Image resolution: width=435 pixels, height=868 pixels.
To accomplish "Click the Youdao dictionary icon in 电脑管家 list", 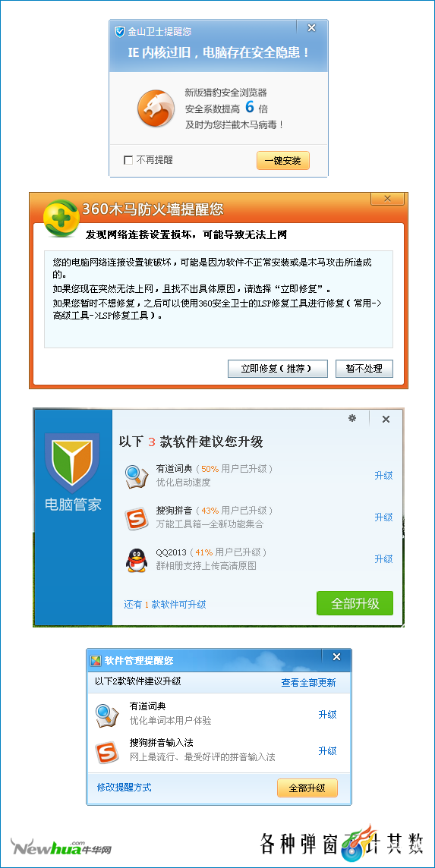I will 137,476.
